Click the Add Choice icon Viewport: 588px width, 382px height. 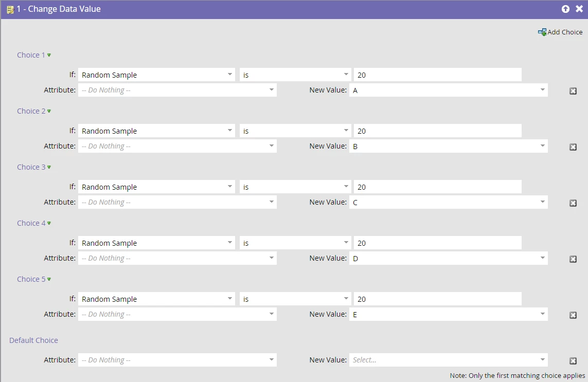click(542, 32)
